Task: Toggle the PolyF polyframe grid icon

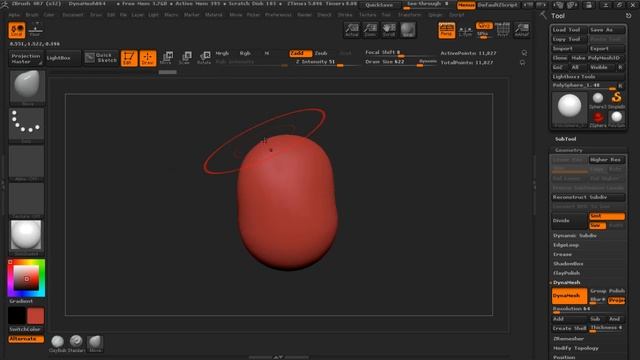Action: (503, 31)
